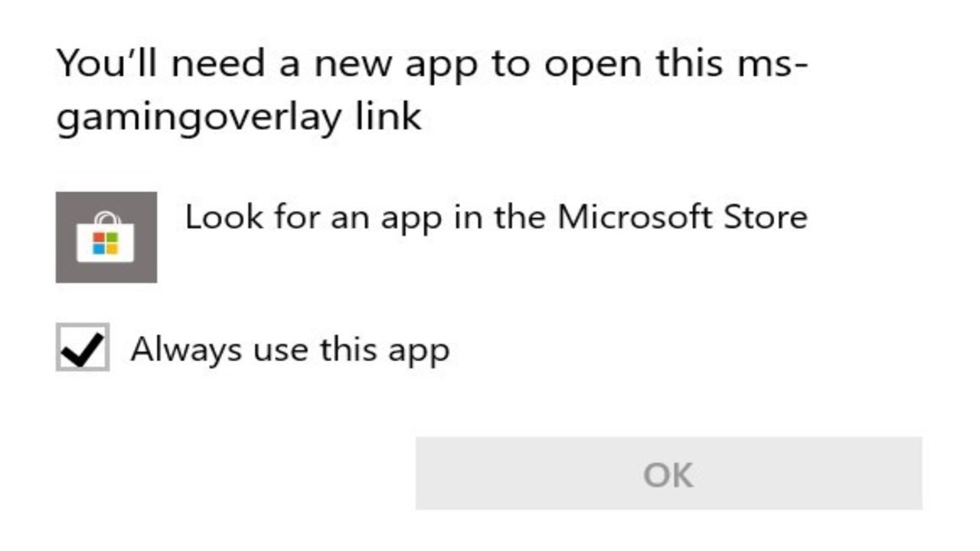Click the blue square in Store logo
Screen dimensions: 980x551
click(x=99, y=250)
